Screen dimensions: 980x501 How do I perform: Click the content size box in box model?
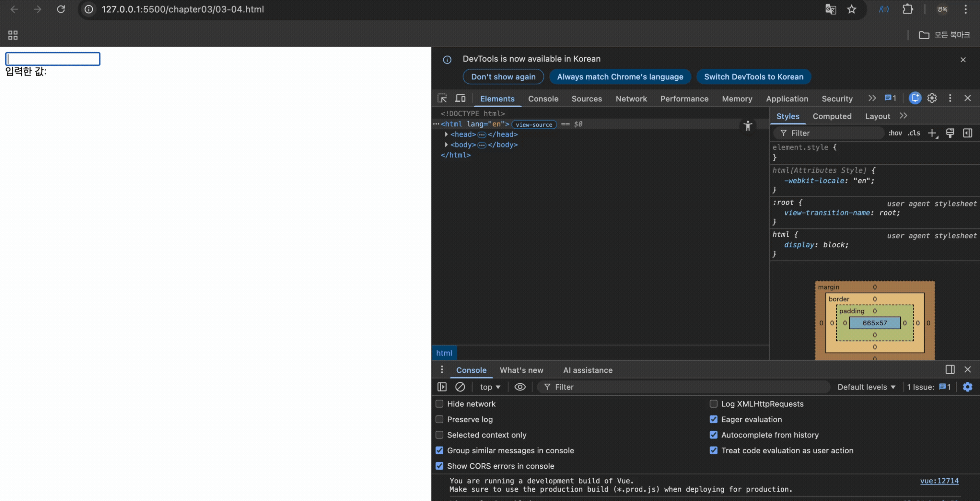(874, 323)
